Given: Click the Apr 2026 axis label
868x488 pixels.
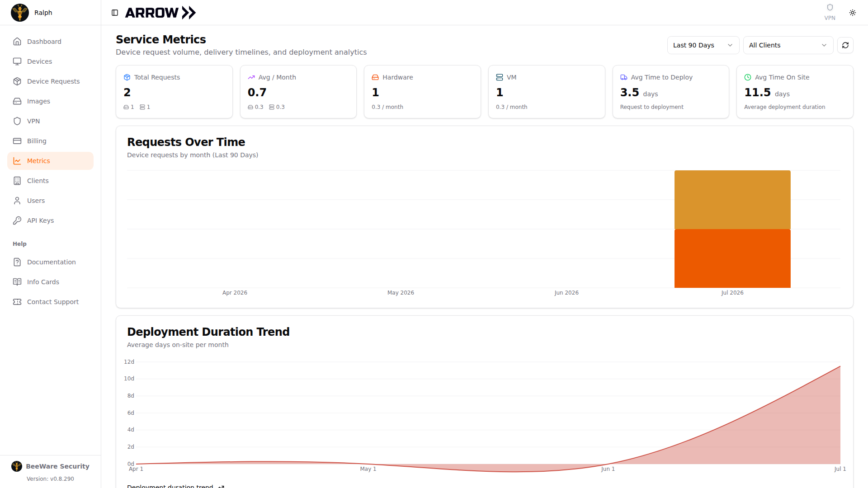Looking at the screenshot, I should [235, 293].
